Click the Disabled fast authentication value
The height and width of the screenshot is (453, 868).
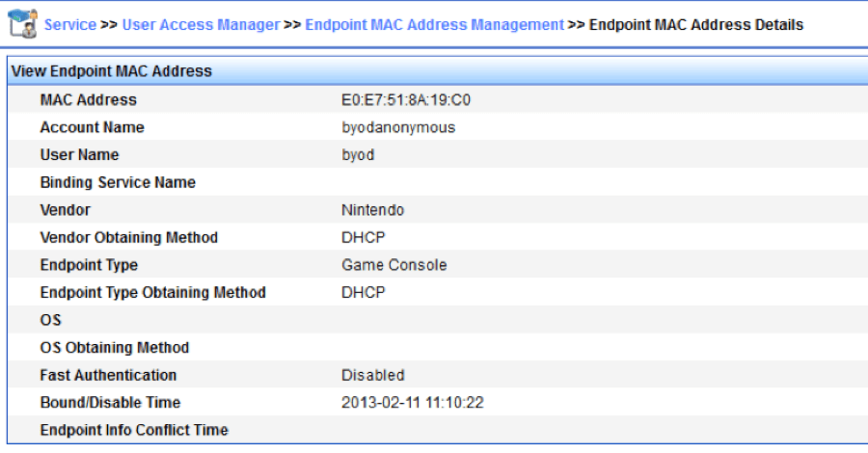click(x=372, y=375)
